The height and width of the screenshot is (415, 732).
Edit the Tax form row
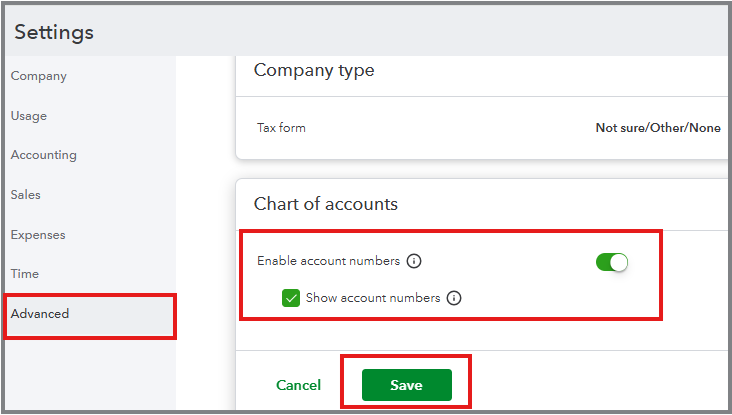coord(282,128)
